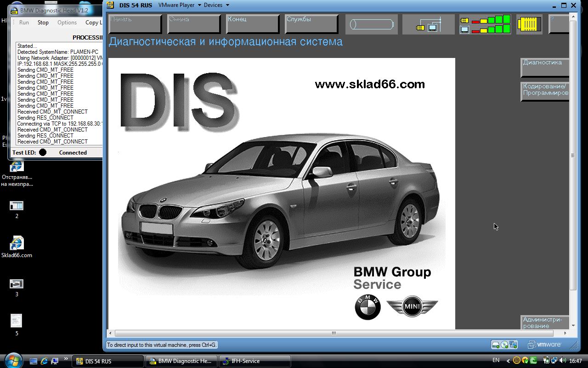Click the vertical scrollbar in VMware window
The height and width of the screenshot is (368, 588).
point(573,155)
